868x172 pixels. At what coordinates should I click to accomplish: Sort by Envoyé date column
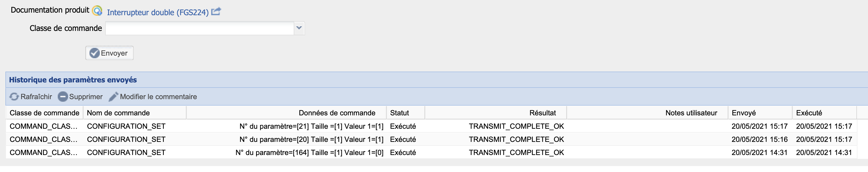[744, 113]
